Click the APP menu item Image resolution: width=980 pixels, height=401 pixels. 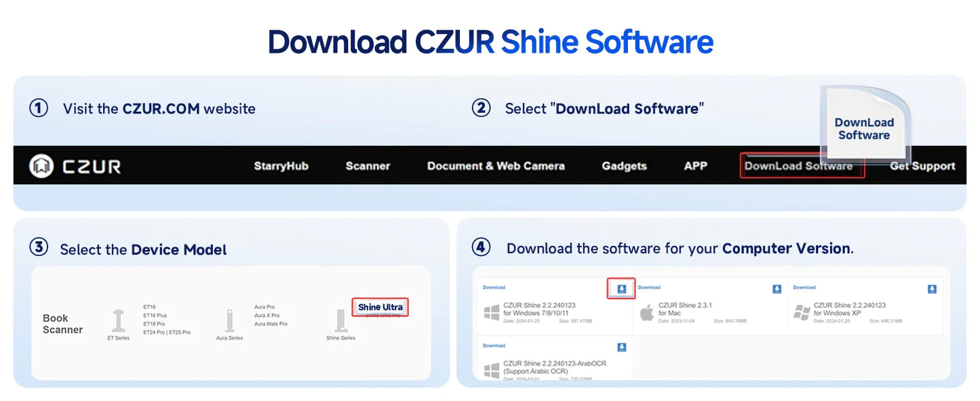coord(696,165)
